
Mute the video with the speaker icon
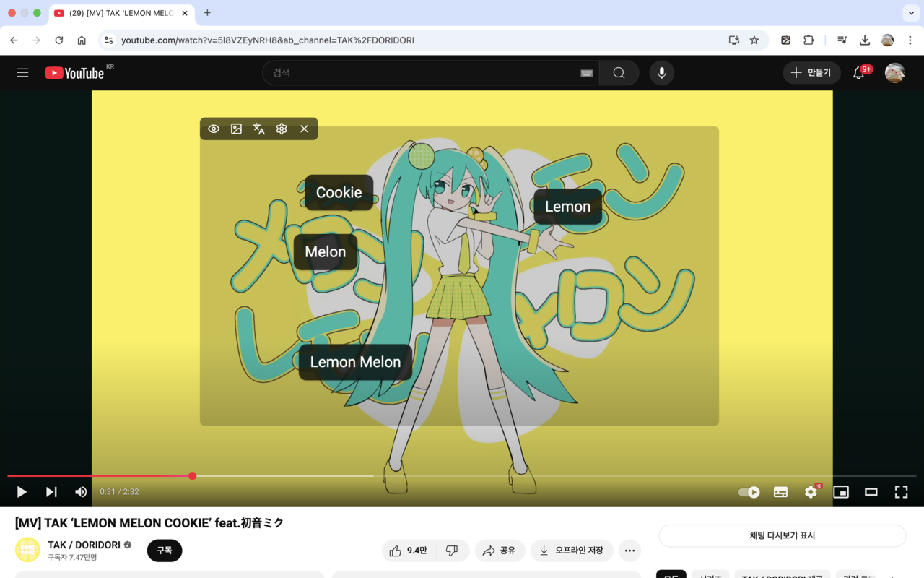[81, 491]
